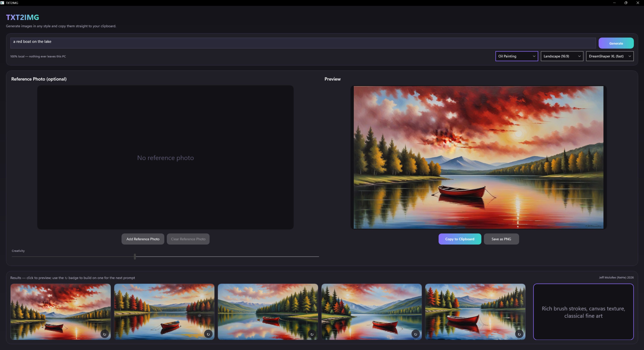Click the prompt field containing 'a red boat on the lake'
The width and height of the screenshot is (644, 350).
click(303, 43)
